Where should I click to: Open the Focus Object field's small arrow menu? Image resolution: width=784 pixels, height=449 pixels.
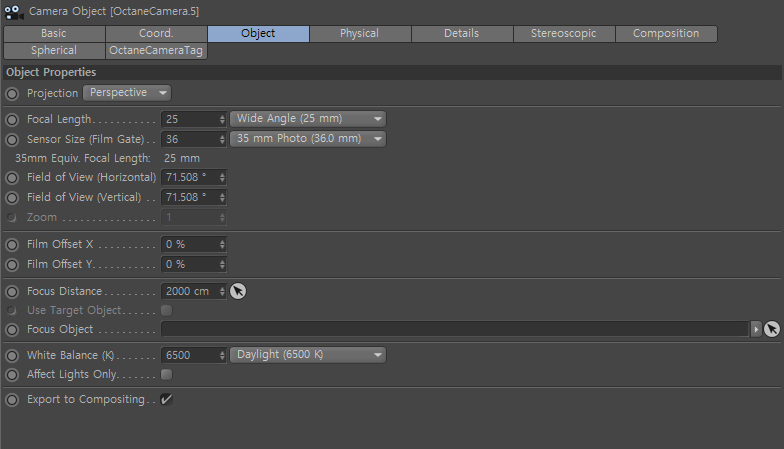click(756, 329)
